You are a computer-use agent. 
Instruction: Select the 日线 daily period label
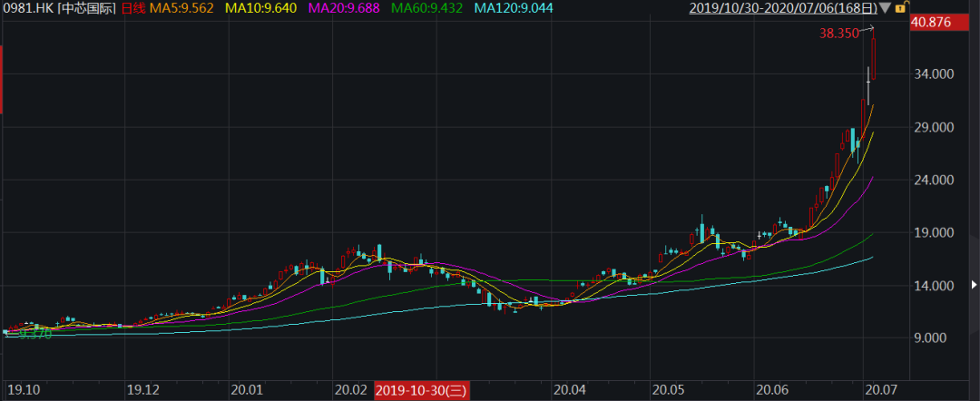pyautogui.click(x=132, y=8)
